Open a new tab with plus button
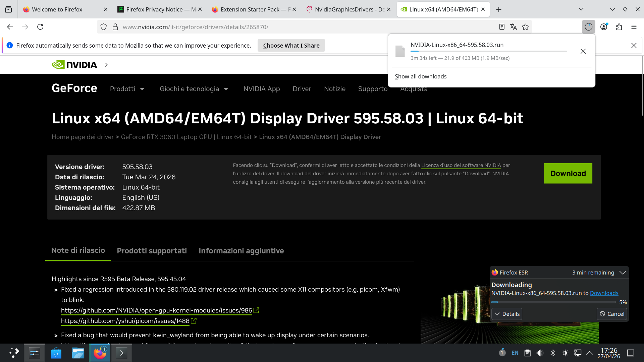This screenshot has height=362, width=644. tap(499, 9)
